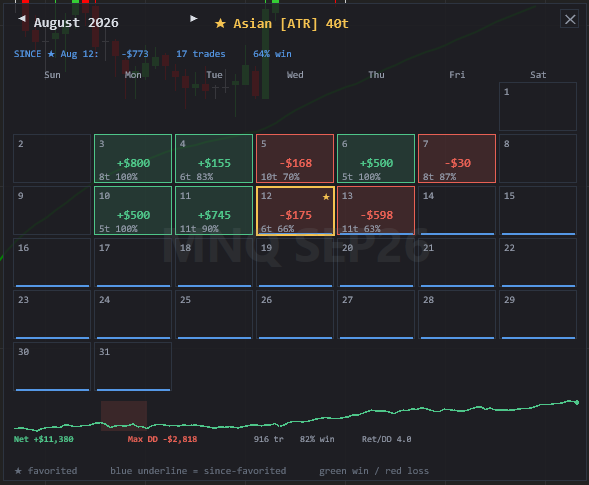
Task: Click the 916 tr trade count
Action: [x=269, y=439]
